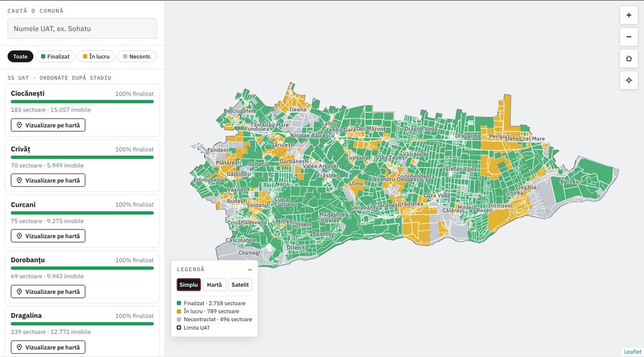Screen dimensions: 644x357
Task: Click the Vlad Țepeș label on map
Action: [x=390, y=158]
